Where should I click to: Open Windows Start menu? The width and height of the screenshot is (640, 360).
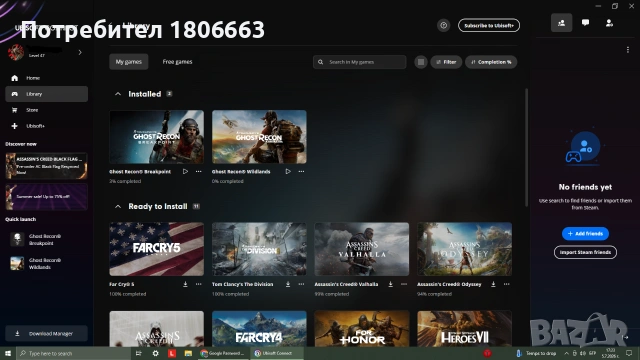pos(7,353)
